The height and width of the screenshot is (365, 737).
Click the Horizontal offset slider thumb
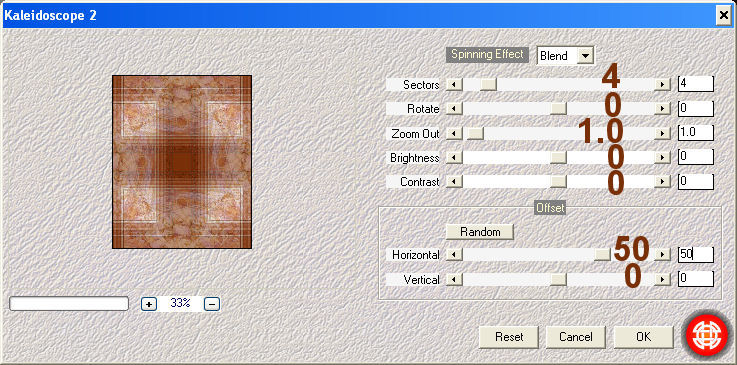[601, 255]
